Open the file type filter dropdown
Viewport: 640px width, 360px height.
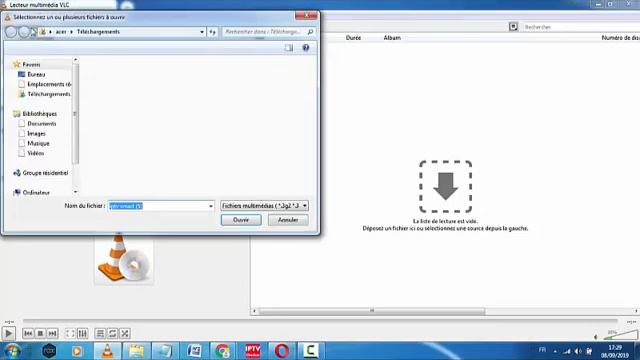tap(264, 206)
